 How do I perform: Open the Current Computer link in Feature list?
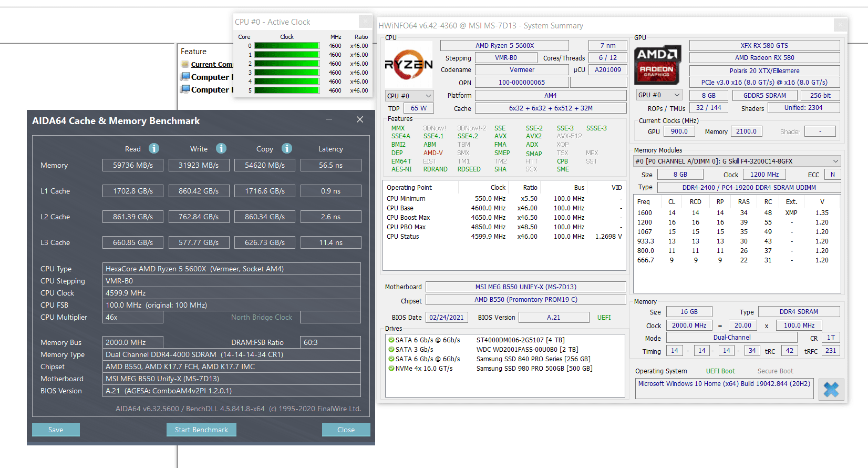tap(212, 64)
